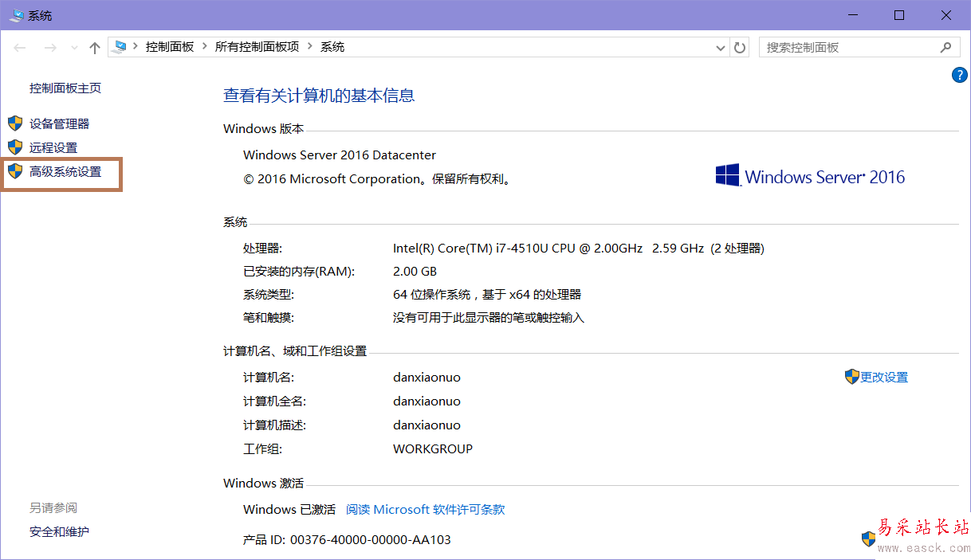Maximize the 系统 window

coord(899,15)
